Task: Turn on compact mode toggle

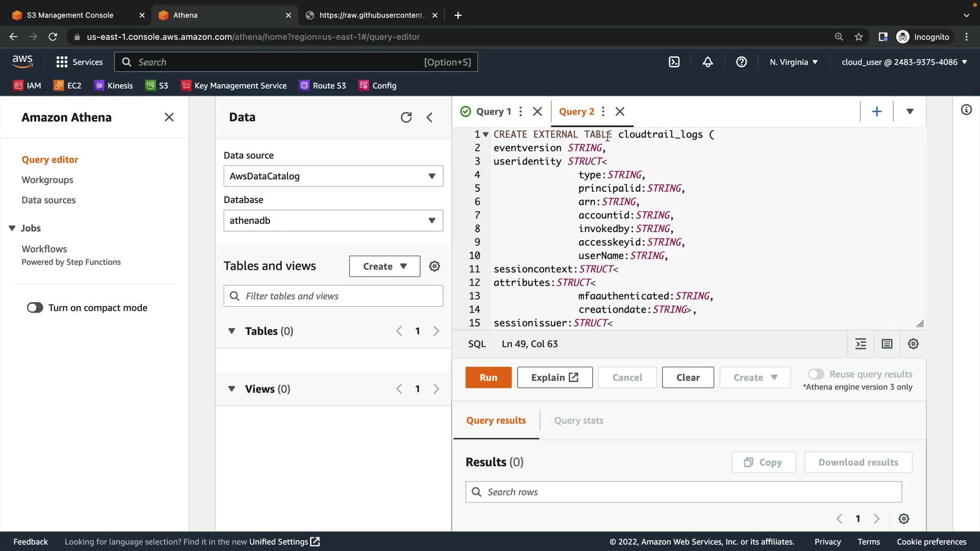Action: (x=35, y=308)
